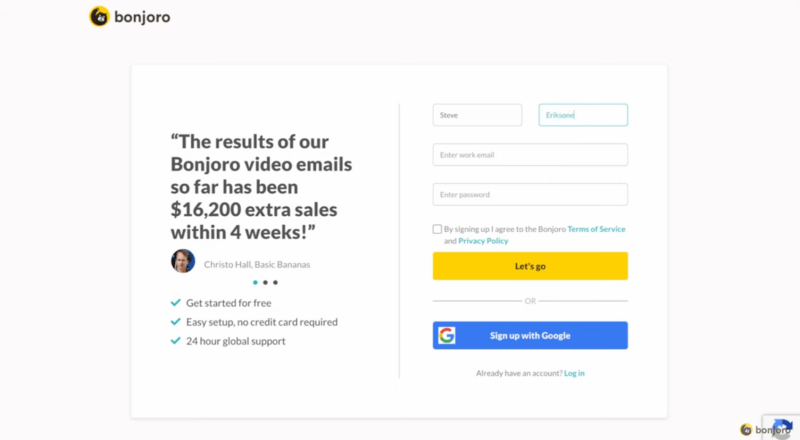
Task: Click checkmark beside 'Get started for free'
Action: (176, 303)
